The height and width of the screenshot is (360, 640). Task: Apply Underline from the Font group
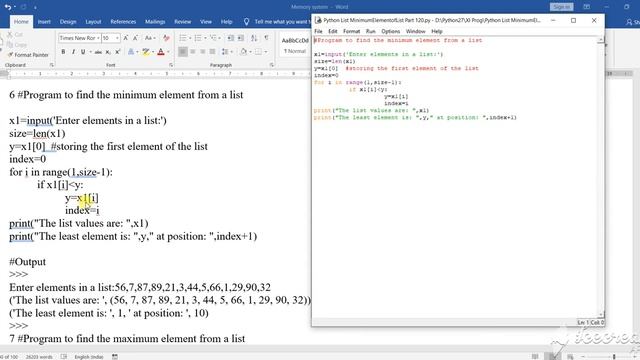tap(83, 52)
